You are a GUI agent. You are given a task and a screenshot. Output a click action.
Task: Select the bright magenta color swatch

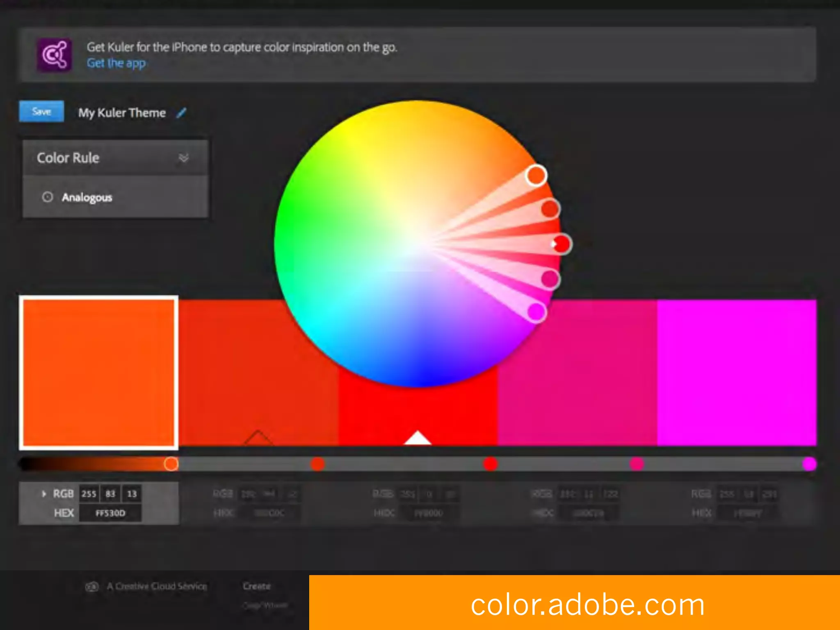(737, 373)
